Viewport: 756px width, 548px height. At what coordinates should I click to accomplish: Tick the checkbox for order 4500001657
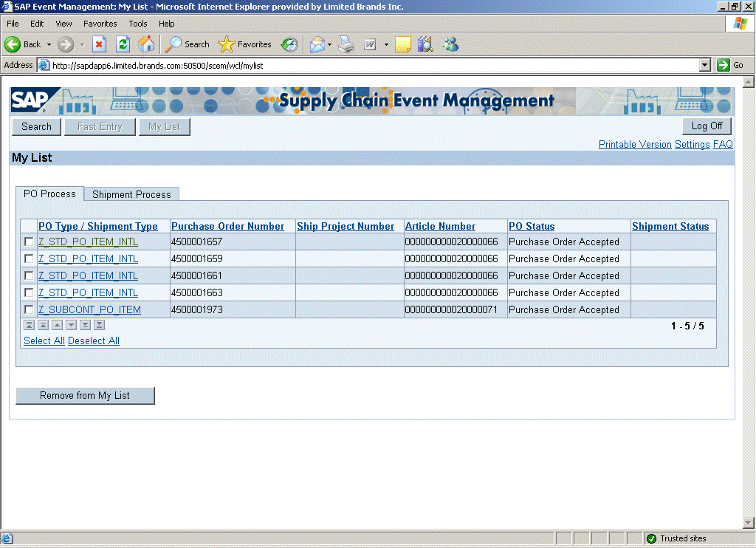point(29,242)
